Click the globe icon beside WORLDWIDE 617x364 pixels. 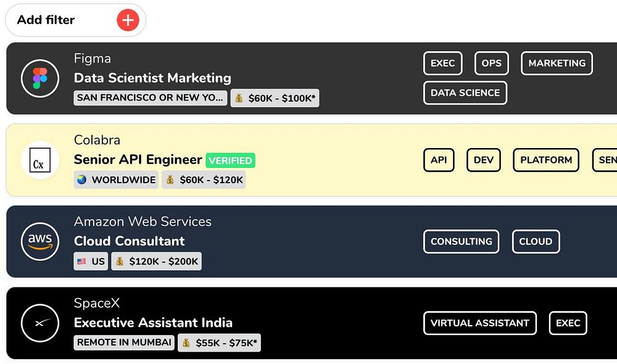click(82, 180)
